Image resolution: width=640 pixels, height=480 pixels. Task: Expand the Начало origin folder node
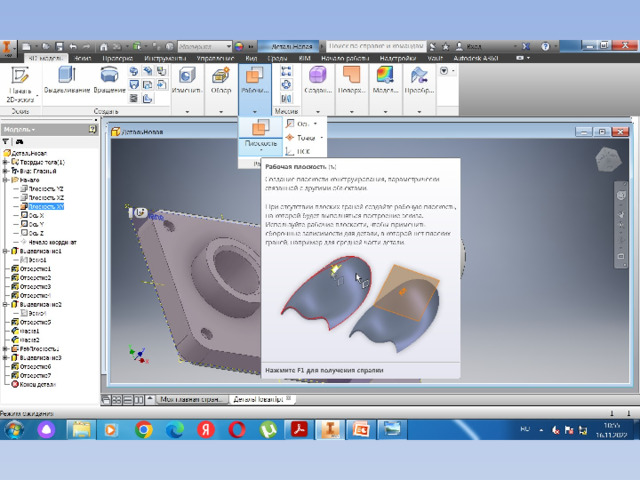pyautogui.click(x=5, y=180)
